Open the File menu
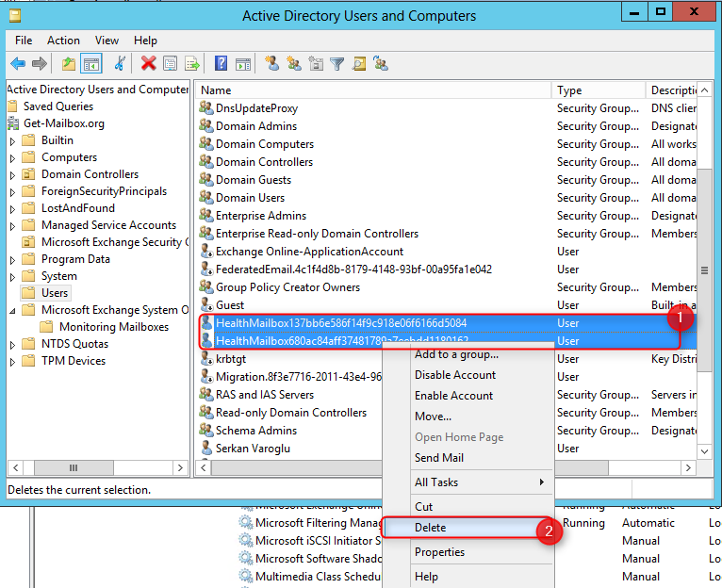722x588 pixels. coord(24,41)
